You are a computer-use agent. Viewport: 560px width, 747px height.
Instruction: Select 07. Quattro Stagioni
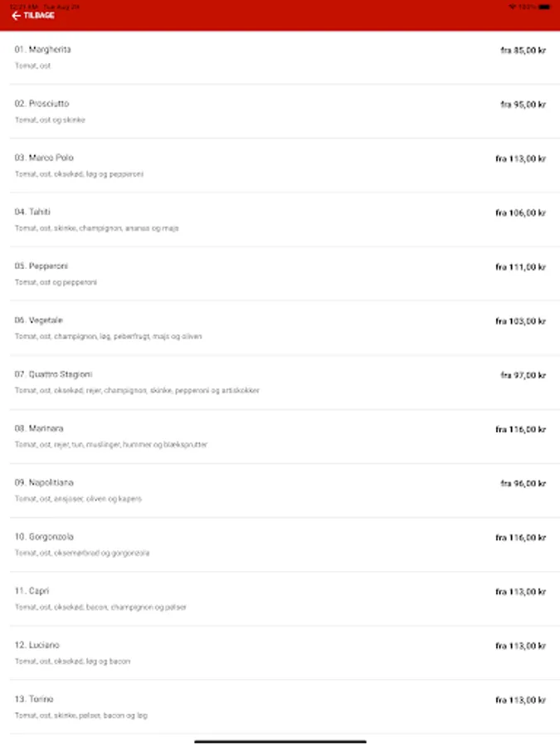(x=53, y=374)
